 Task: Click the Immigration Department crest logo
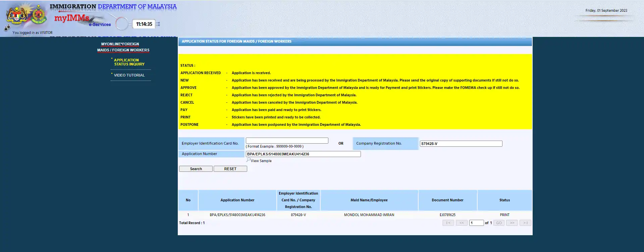tap(39, 15)
